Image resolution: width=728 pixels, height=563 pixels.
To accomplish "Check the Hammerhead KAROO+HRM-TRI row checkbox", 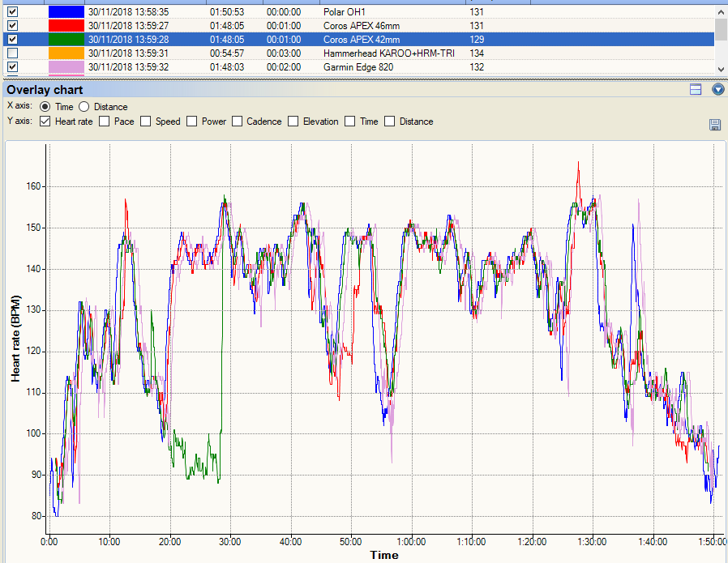I will [x=12, y=53].
